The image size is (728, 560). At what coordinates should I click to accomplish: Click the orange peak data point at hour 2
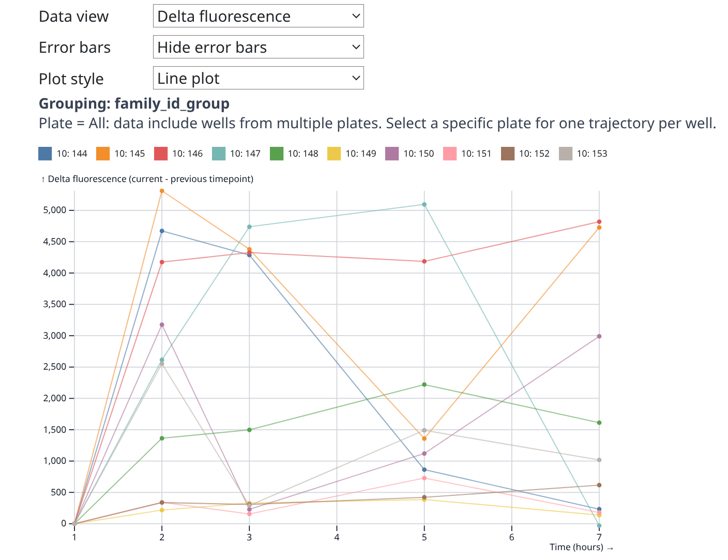click(162, 191)
